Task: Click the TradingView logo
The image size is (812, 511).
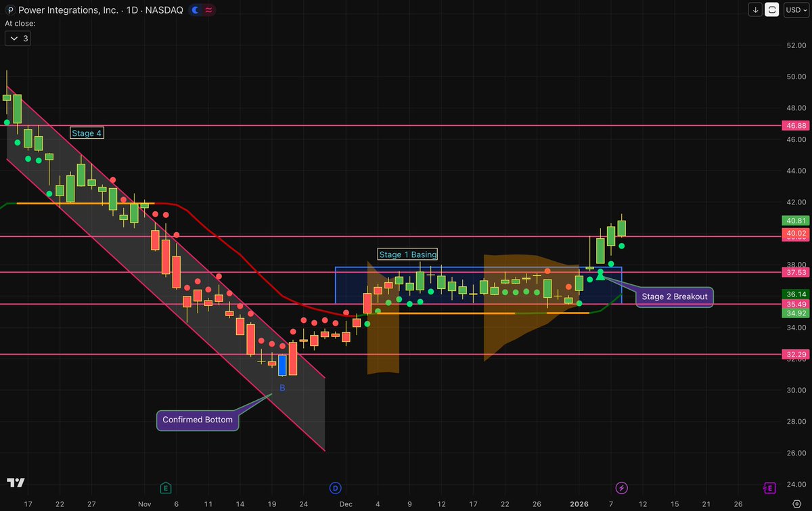Action: point(16,483)
